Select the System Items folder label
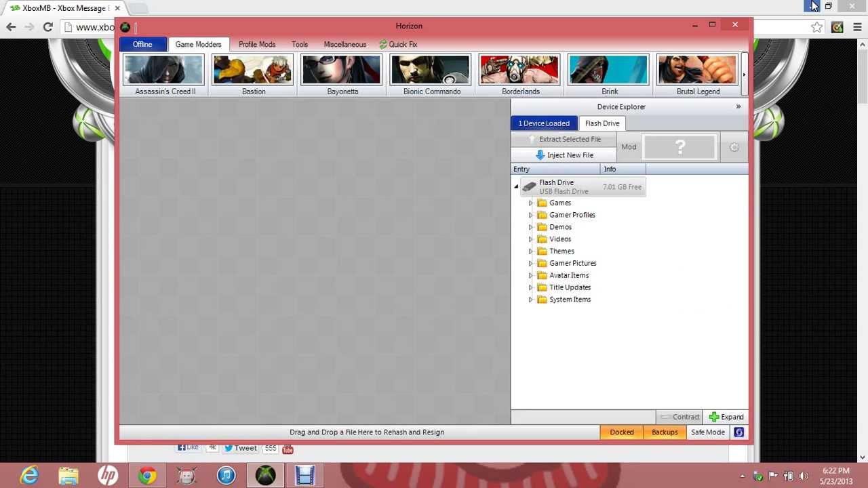868x488 pixels. pos(570,300)
